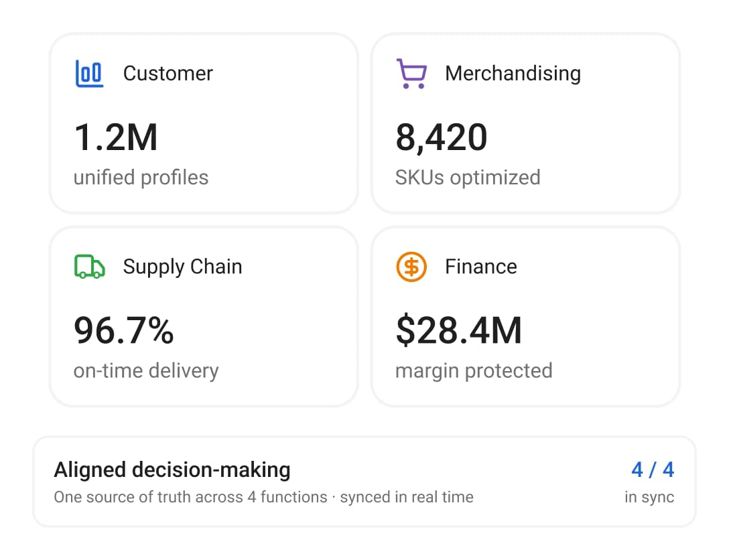Screen dimensions: 729x560
Task: Select the on-time delivery caption
Action: pyautogui.click(x=146, y=371)
